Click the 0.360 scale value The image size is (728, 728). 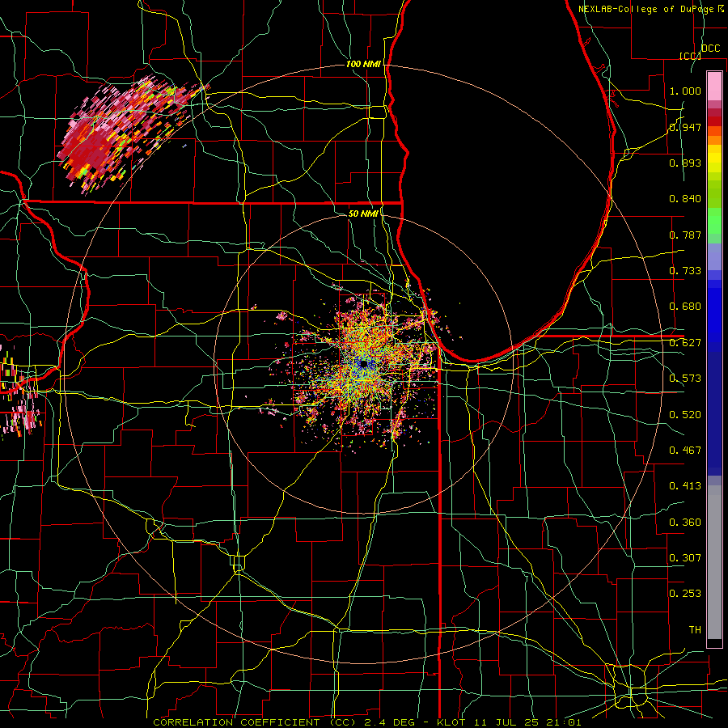685,523
